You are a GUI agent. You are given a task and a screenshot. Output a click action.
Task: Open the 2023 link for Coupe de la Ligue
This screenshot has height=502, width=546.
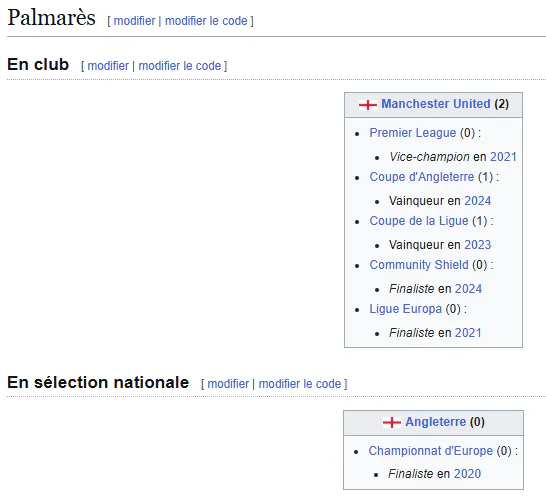coord(477,245)
